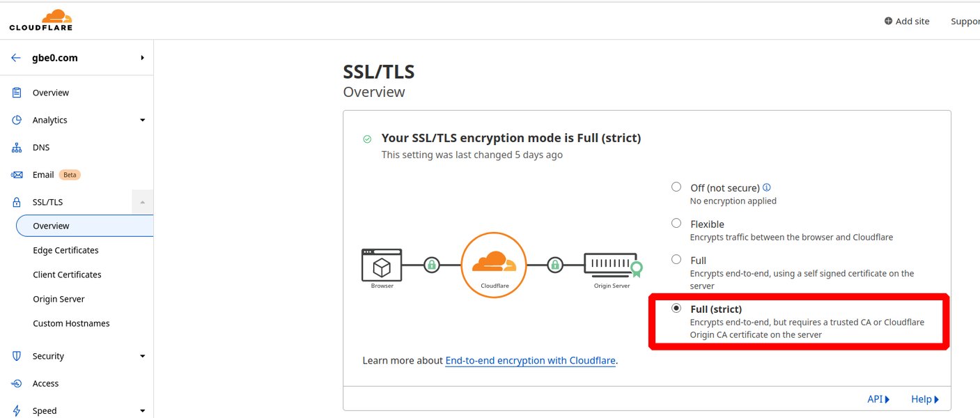Open Custom Hostnames page
This screenshot has height=418, width=980.
coord(71,323)
